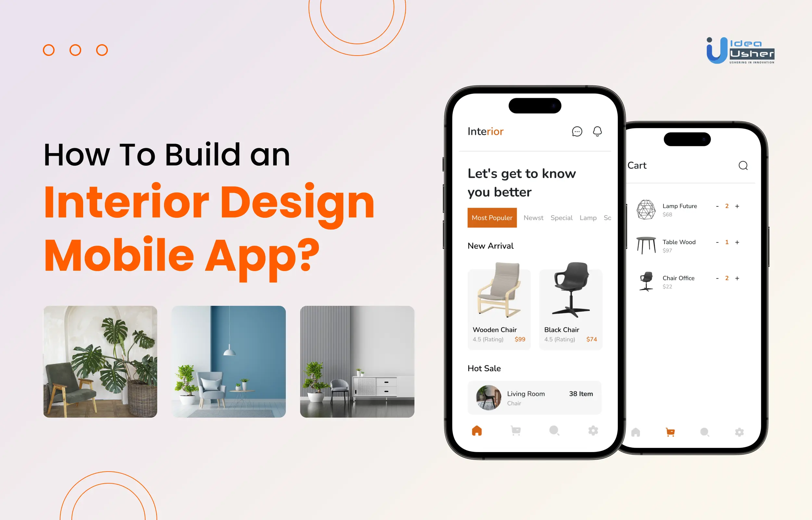Toggle quantity minus for Lamp Future item
The height and width of the screenshot is (520, 812).
[718, 205]
